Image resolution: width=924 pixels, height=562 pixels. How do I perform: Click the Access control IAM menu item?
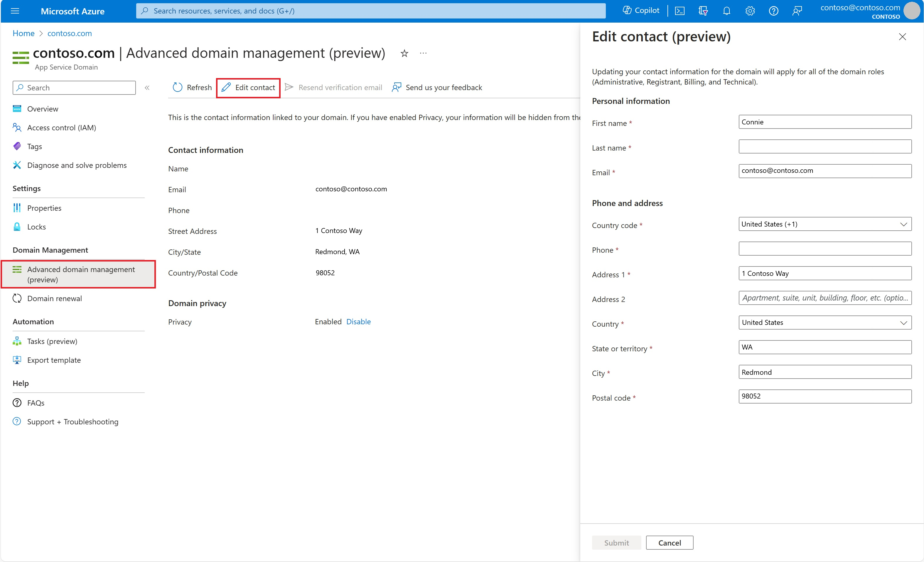[61, 127]
